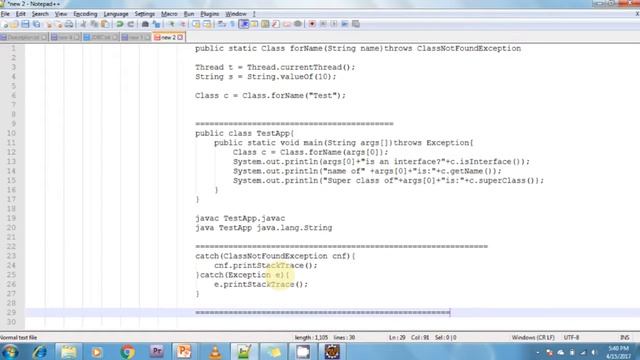
Task: Open the Encoding menu
Action: click(85, 14)
